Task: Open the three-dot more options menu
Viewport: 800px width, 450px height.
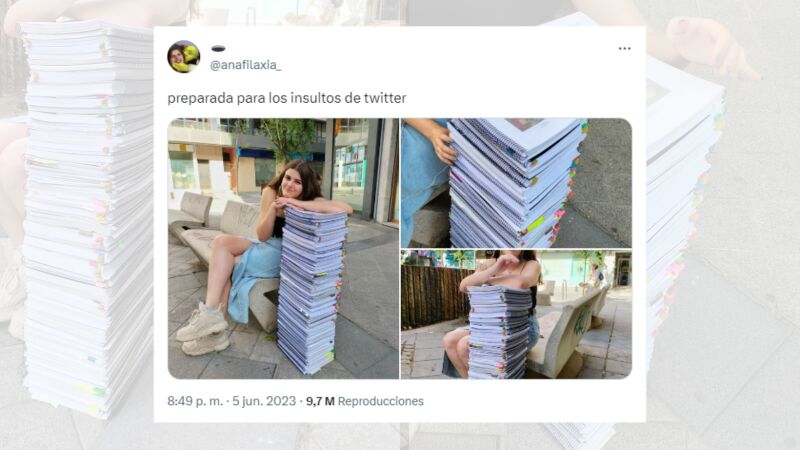Action: click(624, 48)
